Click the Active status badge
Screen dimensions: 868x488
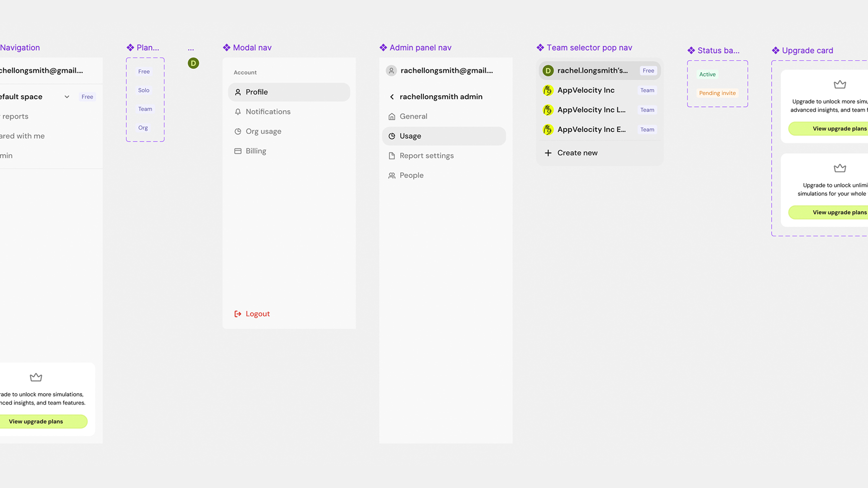(708, 74)
